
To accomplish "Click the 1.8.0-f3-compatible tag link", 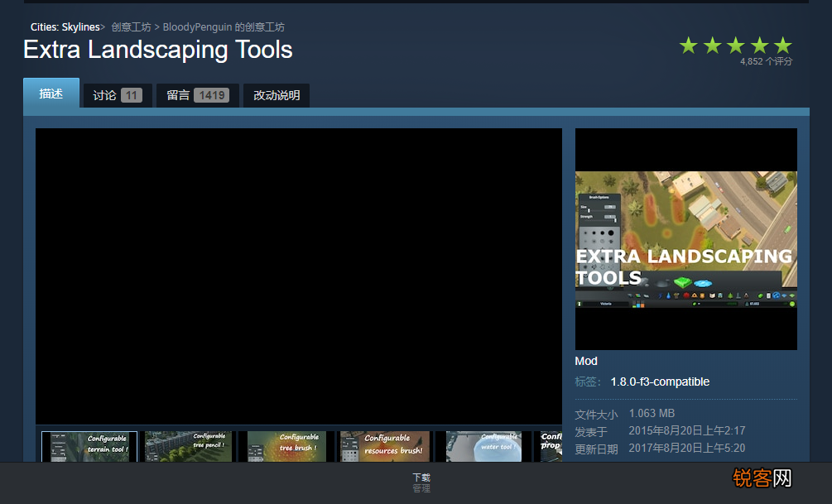I will click(660, 382).
